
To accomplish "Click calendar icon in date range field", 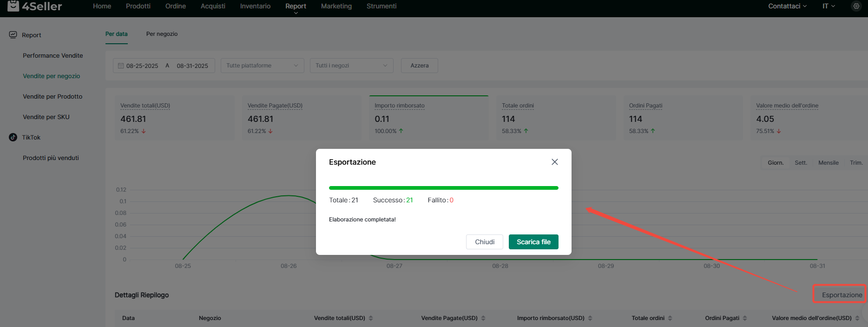I will 121,66.
